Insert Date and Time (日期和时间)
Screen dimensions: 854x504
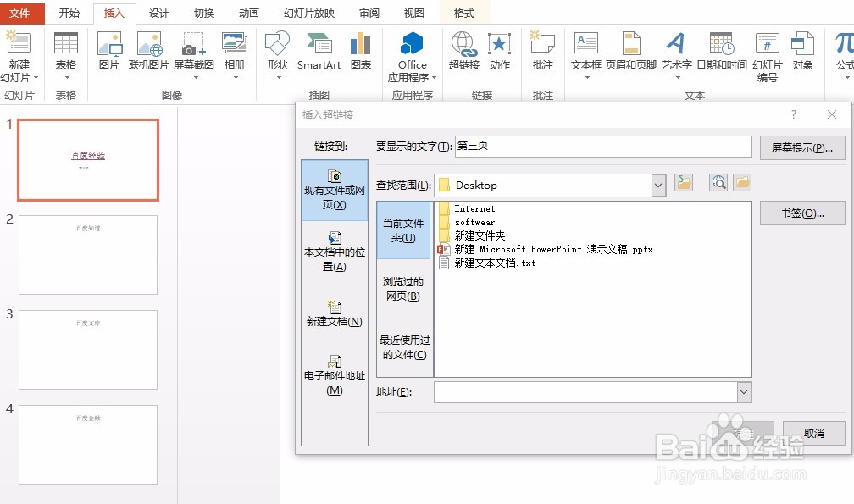pyautogui.click(x=722, y=52)
